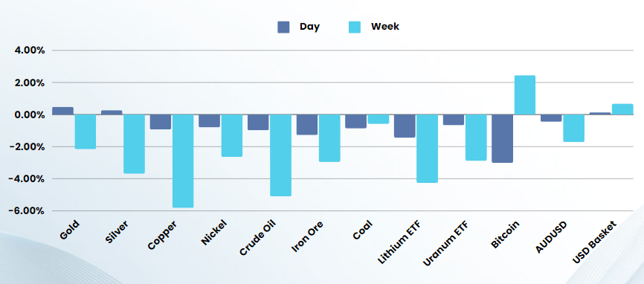This screenshot has height=284, width=644.
Task: Select the Iron Ore daily bar
Action: pos(307,124)
